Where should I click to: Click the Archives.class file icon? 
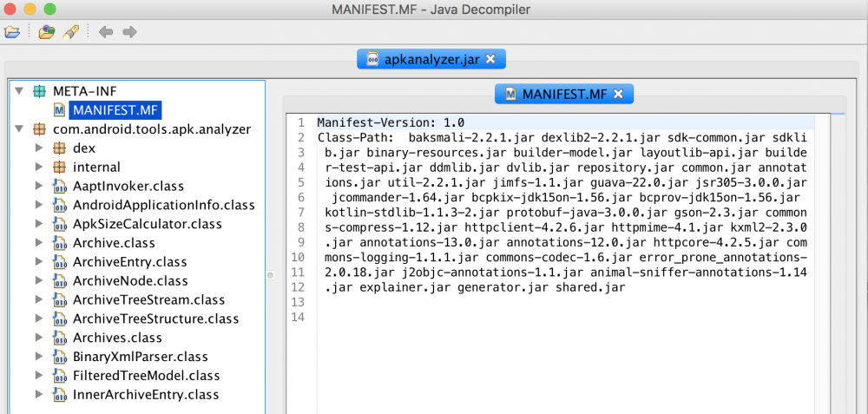click(59, 337)
